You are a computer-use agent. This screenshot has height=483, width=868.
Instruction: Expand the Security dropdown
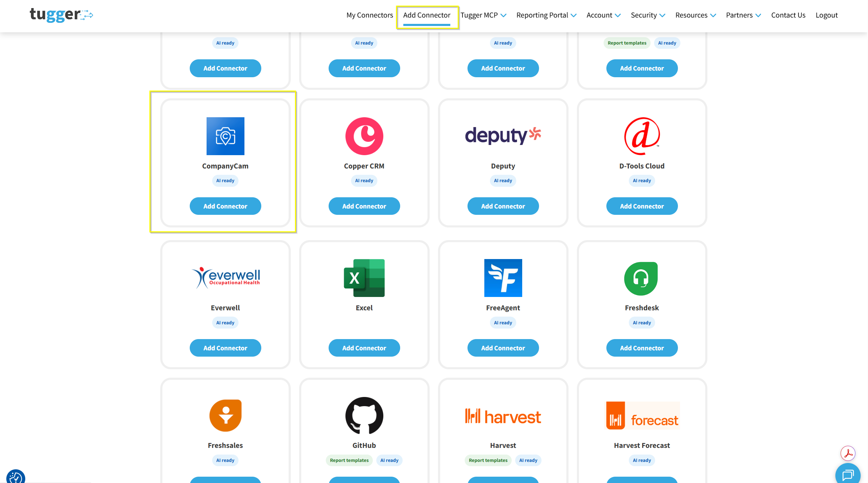(x=648, y=15)
